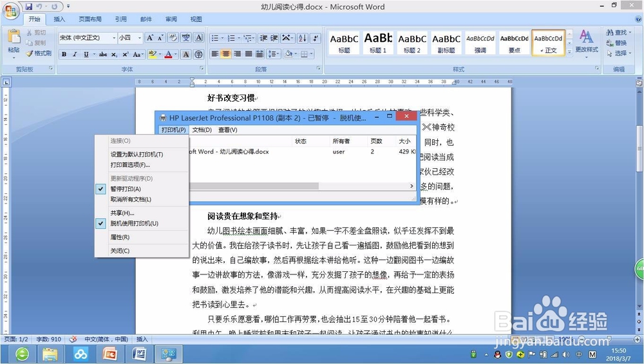Click the Find (查找) tool
Screen dimensions: 644x364
pyautogui.click(x=618, y=32)
